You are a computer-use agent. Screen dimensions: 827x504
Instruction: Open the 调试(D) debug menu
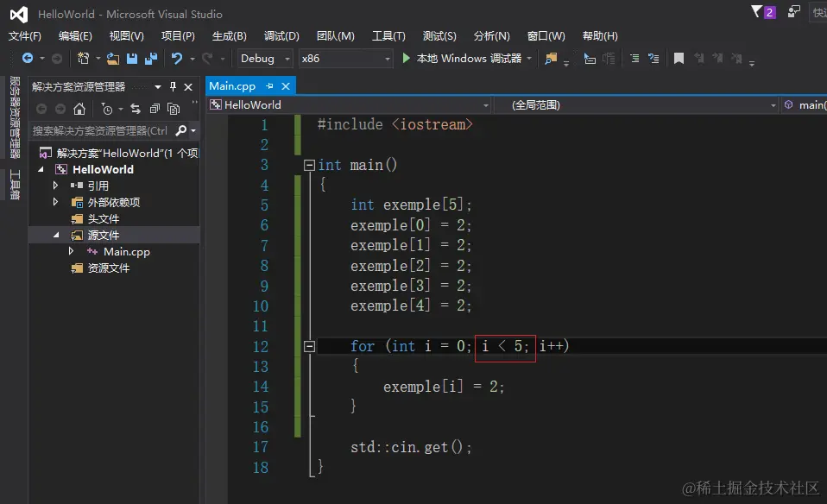(x=281, y=36)
